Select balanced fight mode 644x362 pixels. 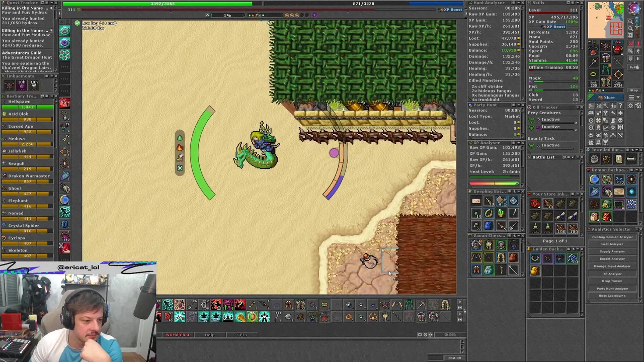click(x=631, y=51)
